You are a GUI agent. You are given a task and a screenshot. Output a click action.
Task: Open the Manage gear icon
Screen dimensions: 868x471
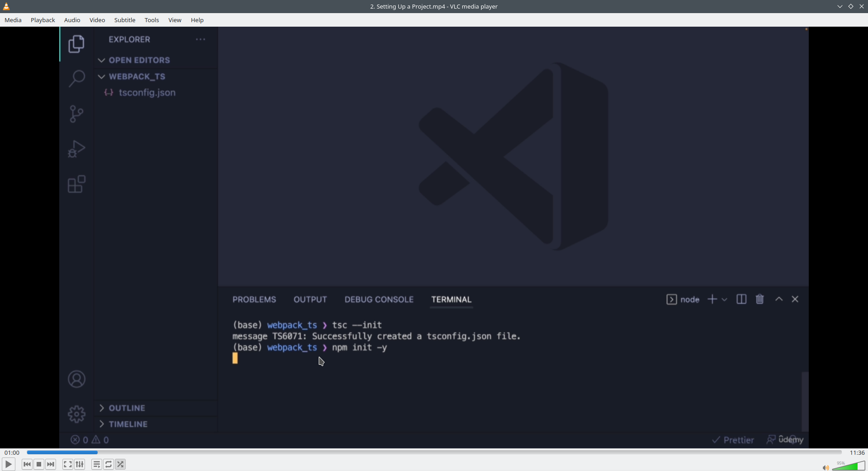[x=76, y=414]
